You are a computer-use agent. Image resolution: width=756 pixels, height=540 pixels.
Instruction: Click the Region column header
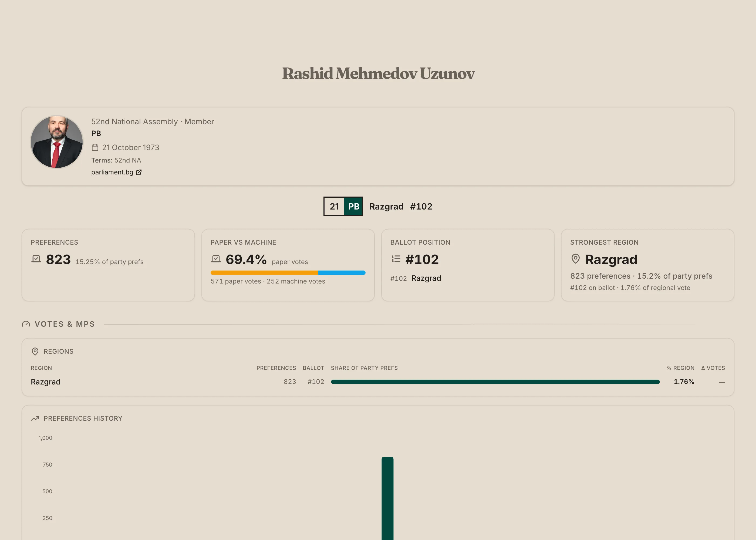click(41, 368)
